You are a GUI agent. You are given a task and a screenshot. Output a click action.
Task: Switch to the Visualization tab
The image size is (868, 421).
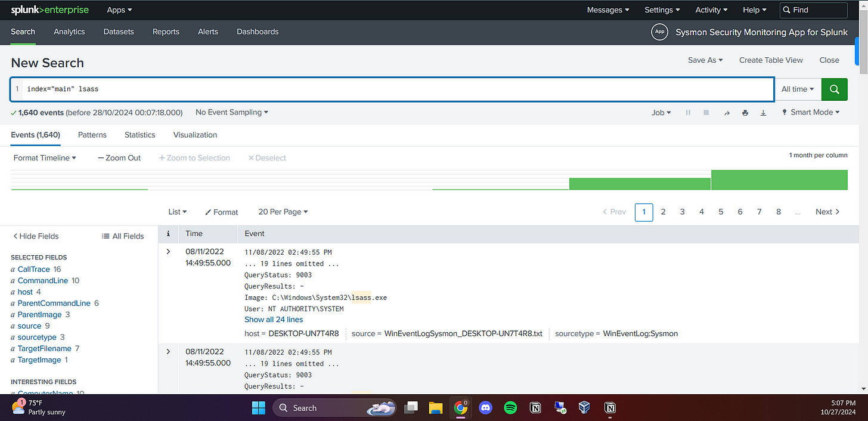pyautogui.click(x=195, y=135)
